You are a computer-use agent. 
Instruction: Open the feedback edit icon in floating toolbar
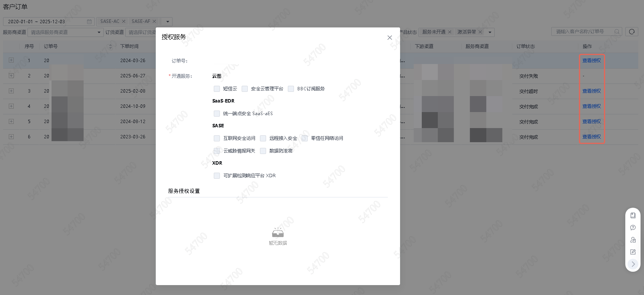point(633,252)
